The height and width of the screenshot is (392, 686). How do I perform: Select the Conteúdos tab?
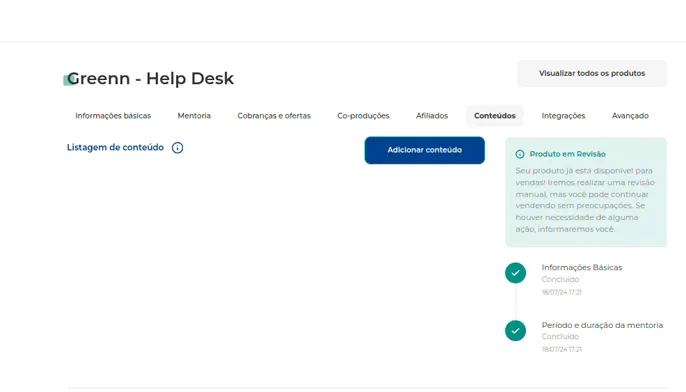coord(495,116)
